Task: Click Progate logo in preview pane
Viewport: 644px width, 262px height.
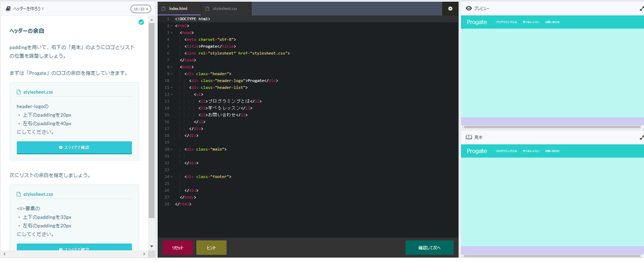Action: click(477, 22)
